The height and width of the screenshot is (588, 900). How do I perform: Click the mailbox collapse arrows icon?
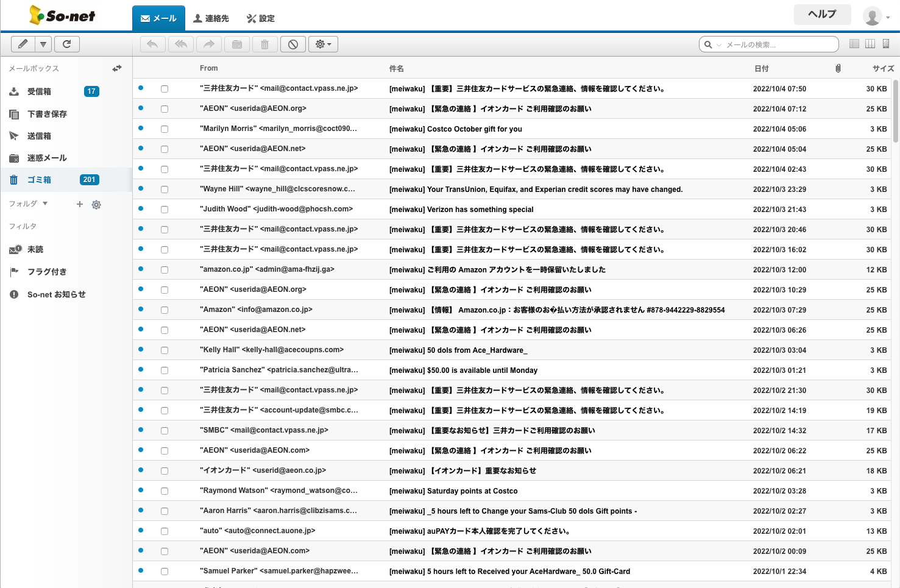tap(117, 68)
